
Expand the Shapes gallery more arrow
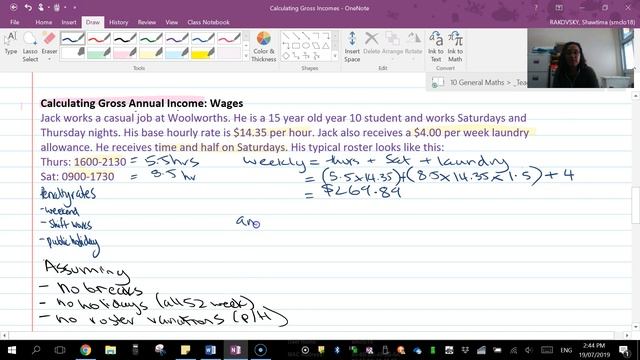pos(335,56)
